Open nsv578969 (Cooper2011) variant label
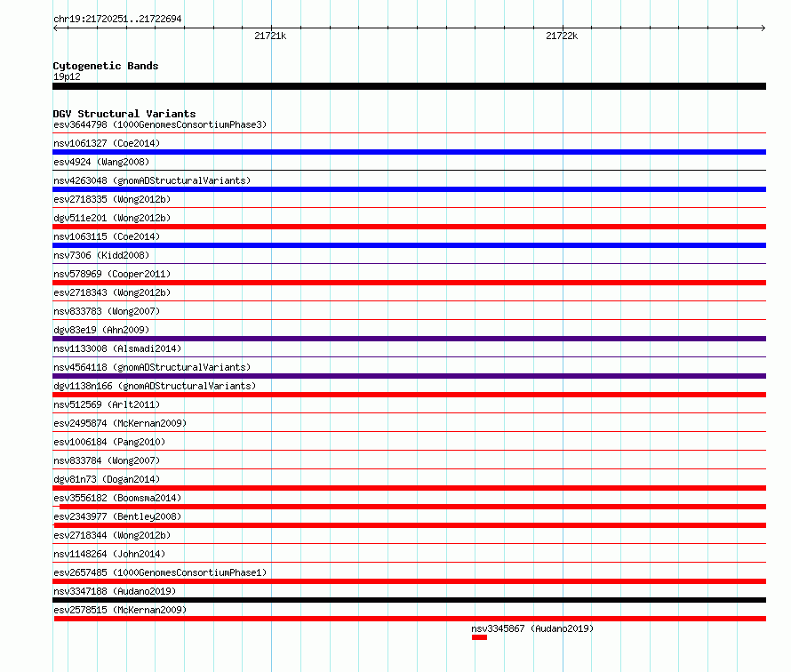The width and height of the screenshot is (791, 672). (112, 274)
